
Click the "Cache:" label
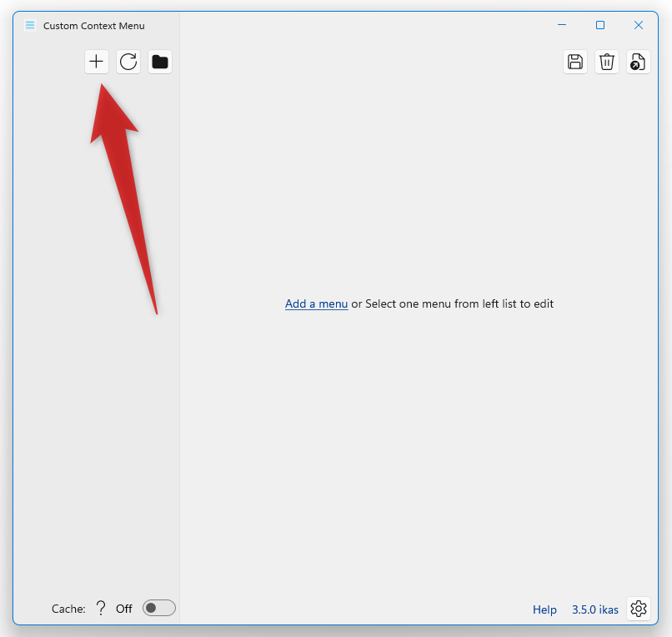[68, 609]
